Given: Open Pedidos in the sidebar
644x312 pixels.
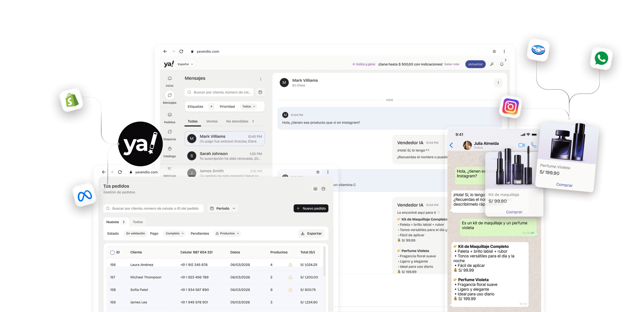Looking at the screenshot, I should (x=170, y=118).
